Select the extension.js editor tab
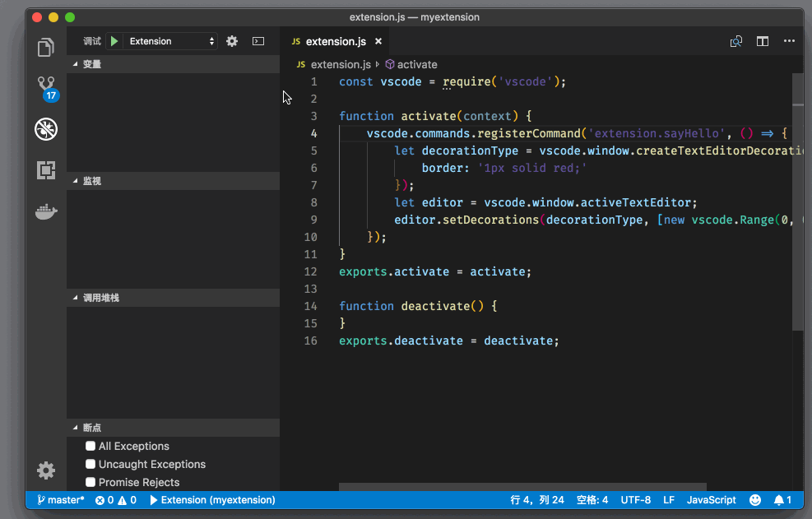 (x=336, y=41)
